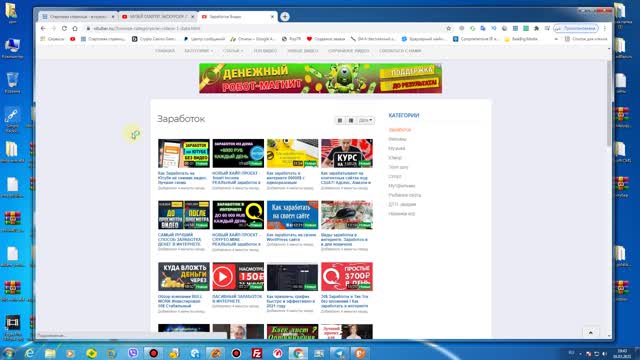The height and width of the screenshot is (360, 640).
Task: Open the Chrome three-dot menu
Action: [x=605, y=28]
